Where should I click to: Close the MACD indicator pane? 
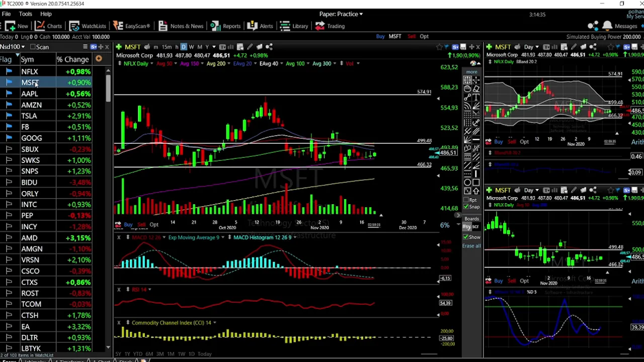pos(119,237)
